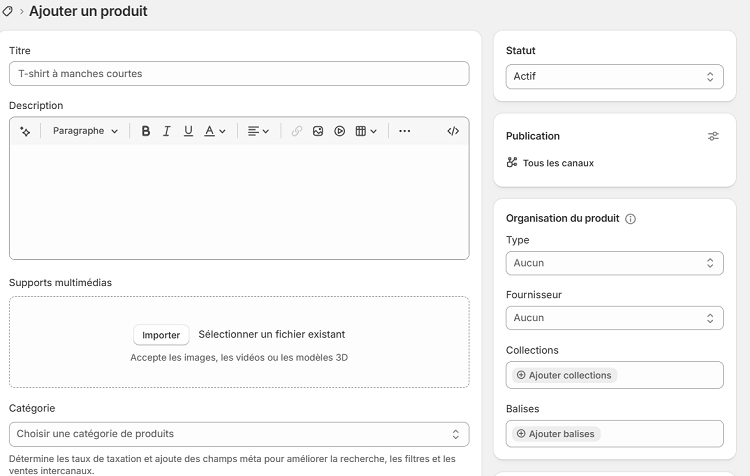The width and height of the screenshot is (750, 476).
Task: Toggle bold formatting in description
Action: 146,131
